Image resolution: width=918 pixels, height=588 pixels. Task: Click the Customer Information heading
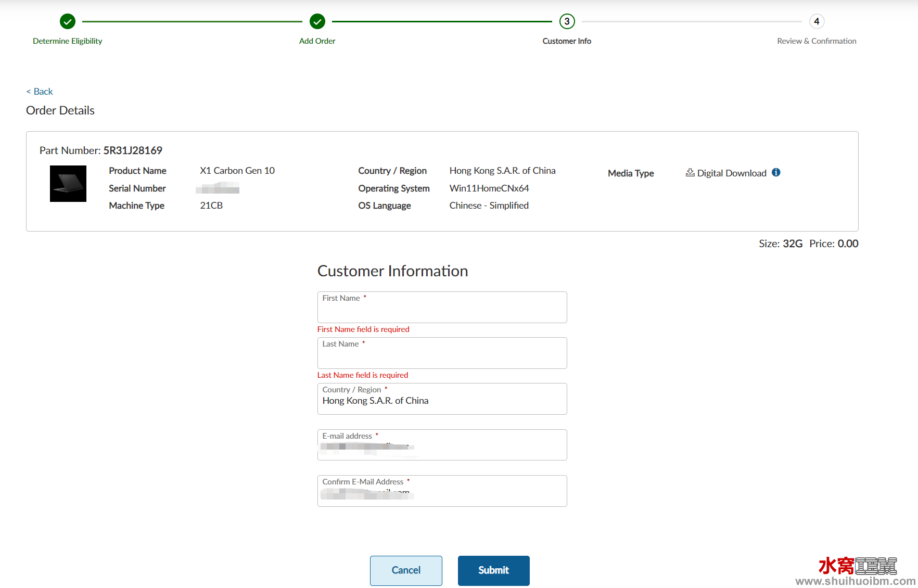(x=393, y=271)
